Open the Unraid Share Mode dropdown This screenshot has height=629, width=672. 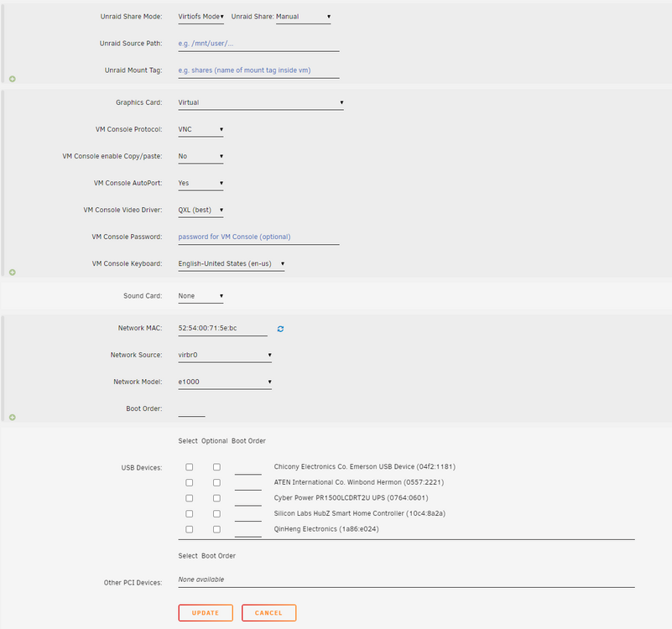pyautogui.click(x=201, y=17)
